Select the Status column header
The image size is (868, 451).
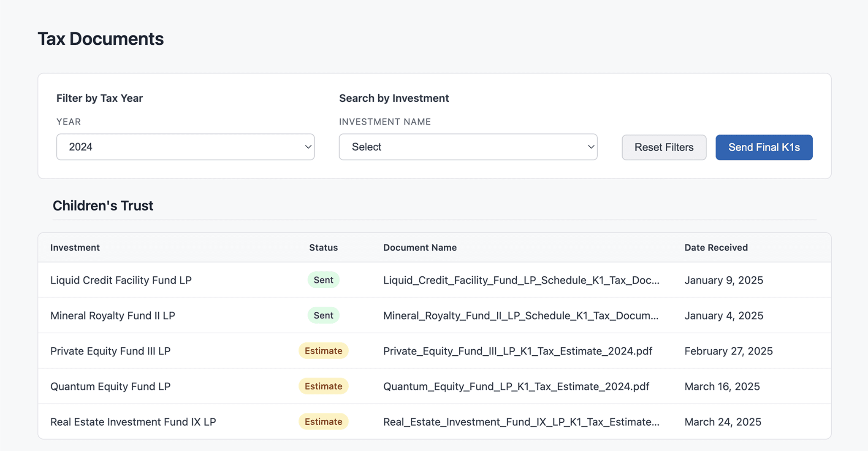pyautogui.click(x=323, y=248)
